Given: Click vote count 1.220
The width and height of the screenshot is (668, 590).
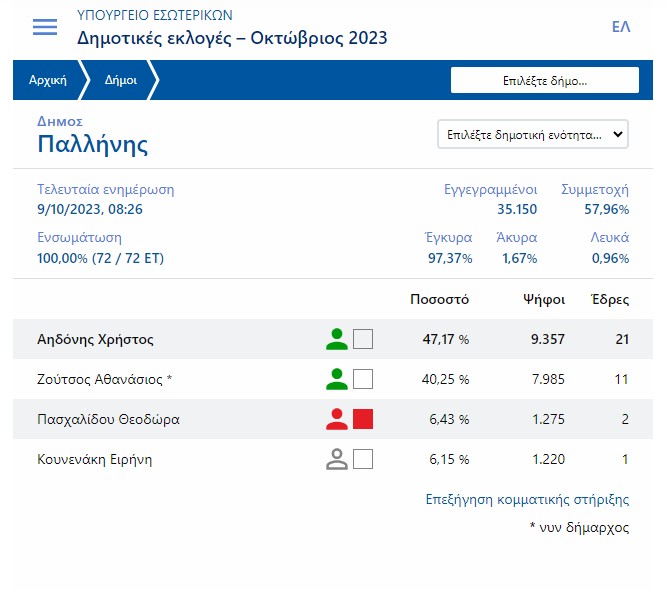Looking at the screenshot, I should [x=549, y=459].
